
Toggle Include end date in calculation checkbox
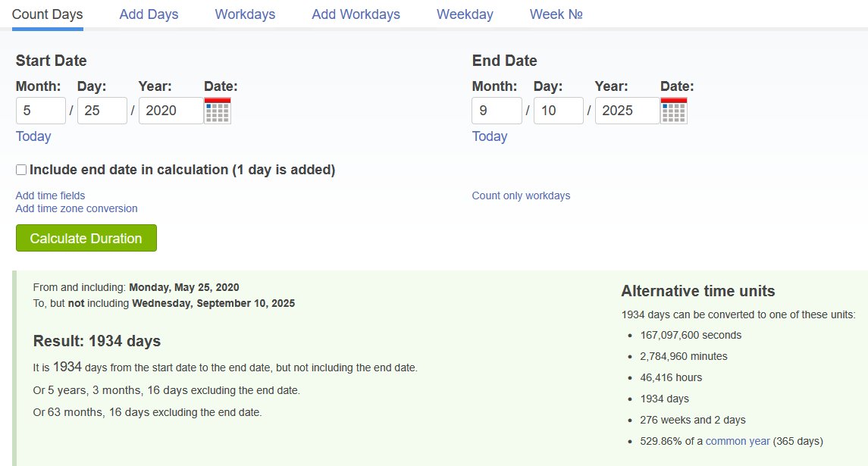21,170
